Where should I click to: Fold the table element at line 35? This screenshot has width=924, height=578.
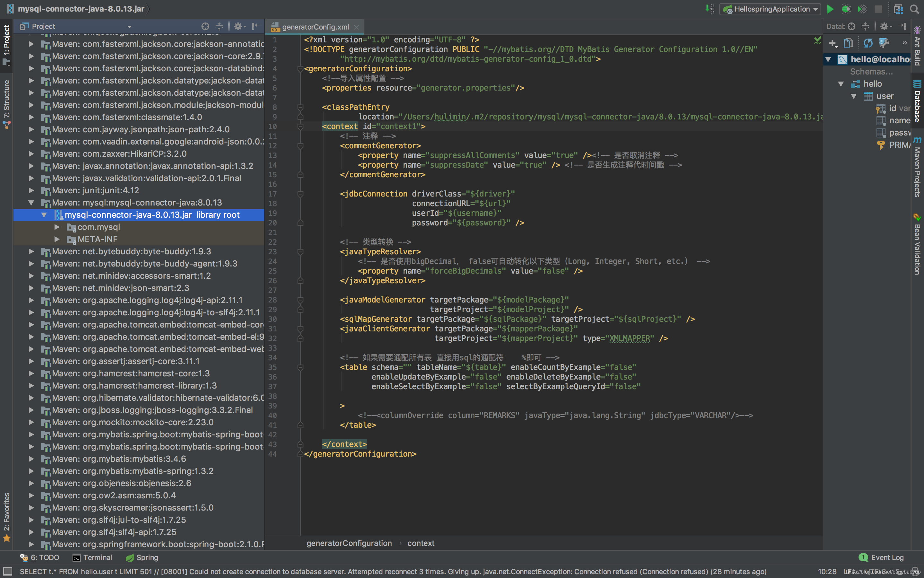301,367
